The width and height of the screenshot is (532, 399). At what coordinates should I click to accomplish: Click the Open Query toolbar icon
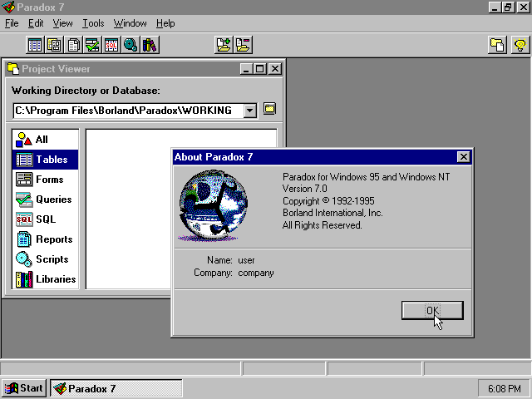tap(92, 45)
